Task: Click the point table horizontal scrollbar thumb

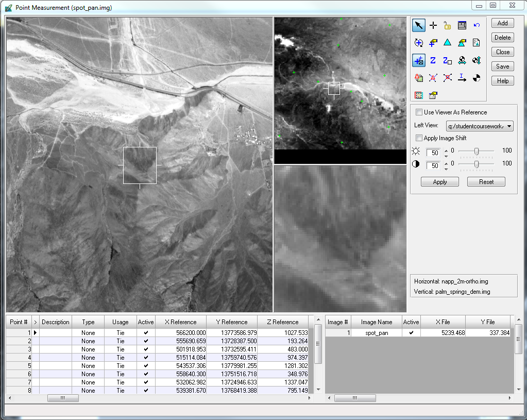Action: coord(63,398)
